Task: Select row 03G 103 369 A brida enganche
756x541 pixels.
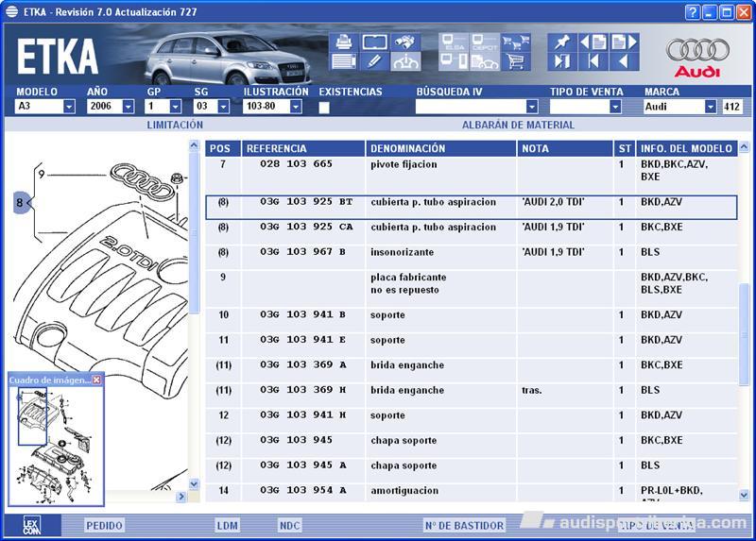Action: (472, 370)
